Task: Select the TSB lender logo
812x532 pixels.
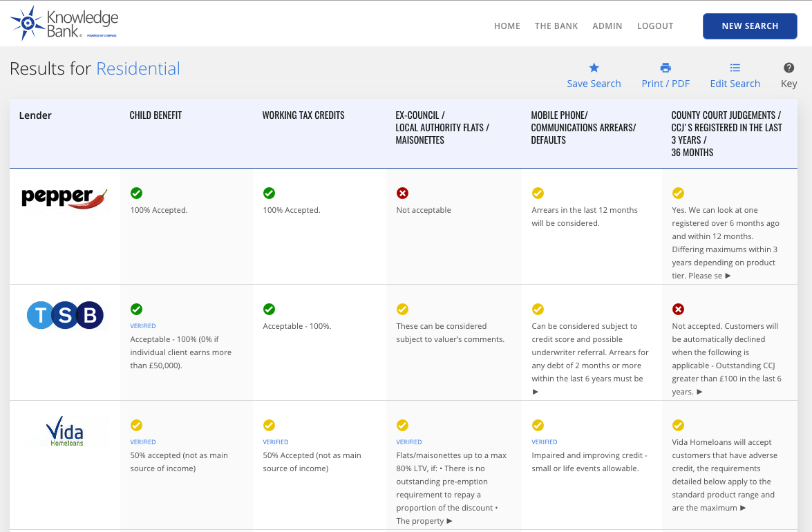Action: pyautogui.click(x=65, y=315)
